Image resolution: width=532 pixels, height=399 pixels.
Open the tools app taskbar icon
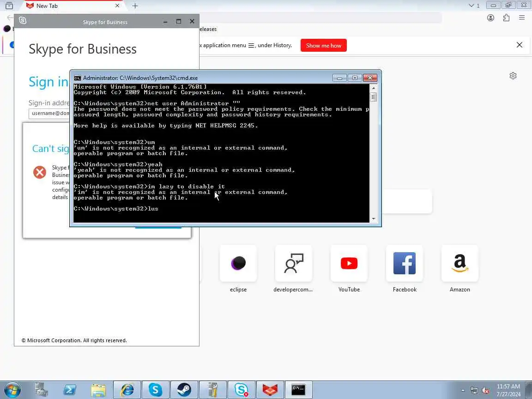click(x=212, y=389)
